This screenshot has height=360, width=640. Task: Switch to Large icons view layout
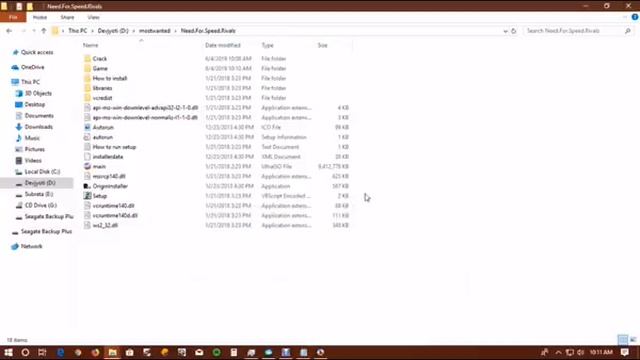633,340
